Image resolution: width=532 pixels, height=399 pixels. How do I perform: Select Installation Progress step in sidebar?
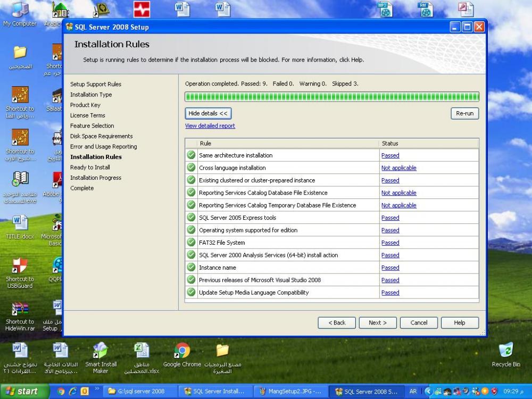click(96, 178)
